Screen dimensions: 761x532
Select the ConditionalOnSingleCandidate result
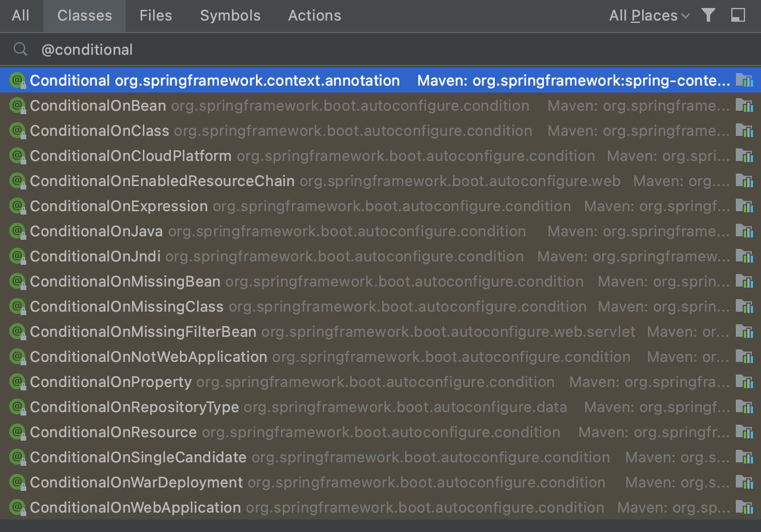click(x=380, y=457)
